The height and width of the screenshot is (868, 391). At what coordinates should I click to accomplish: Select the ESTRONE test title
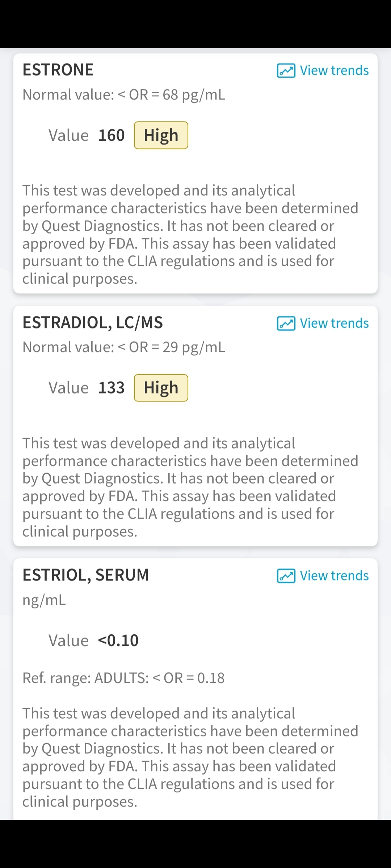[58, 70]
